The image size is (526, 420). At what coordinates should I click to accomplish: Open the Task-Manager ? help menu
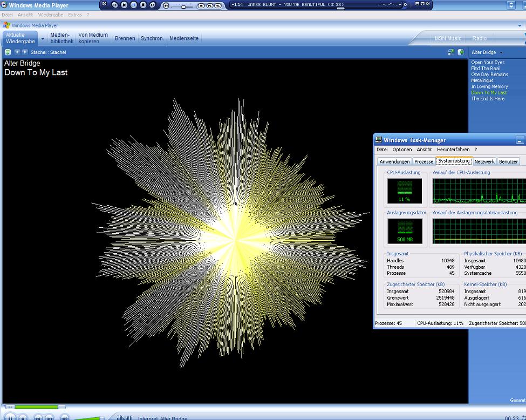click(476, 150)
